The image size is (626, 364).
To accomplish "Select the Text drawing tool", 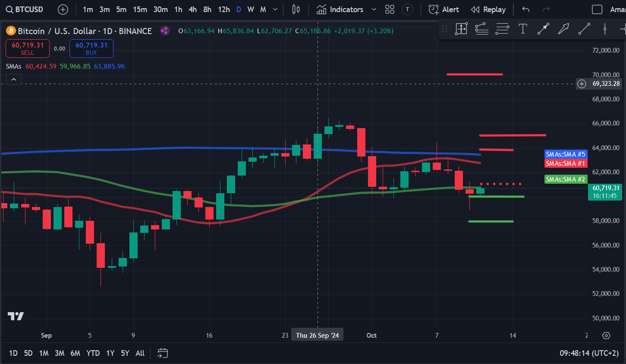I will 522,29.
